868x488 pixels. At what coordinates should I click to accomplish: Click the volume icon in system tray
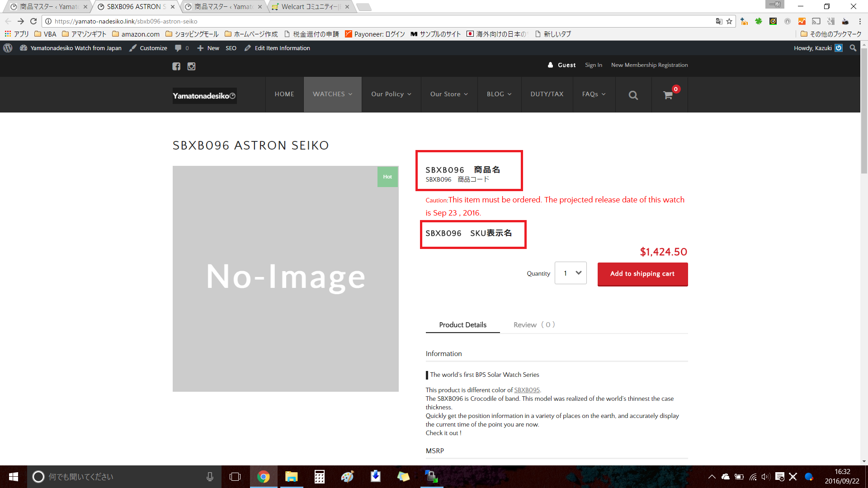click(x=765, y=477)
